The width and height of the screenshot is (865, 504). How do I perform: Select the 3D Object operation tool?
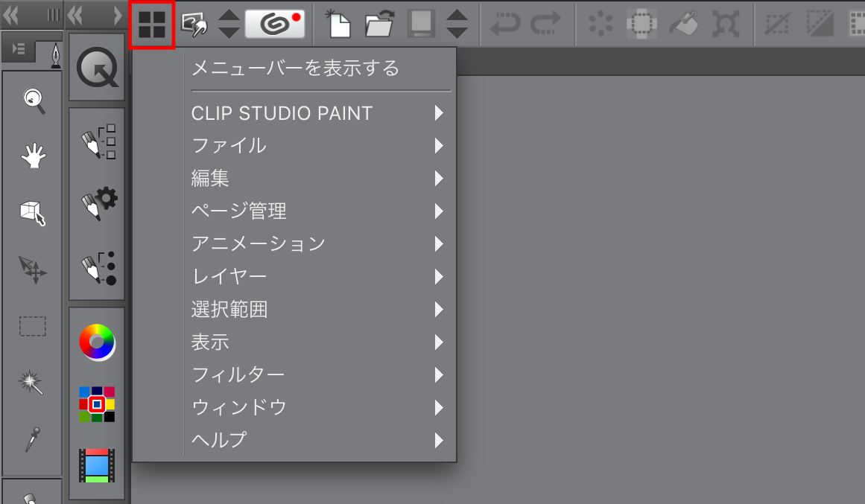click(x=33, y=213)
